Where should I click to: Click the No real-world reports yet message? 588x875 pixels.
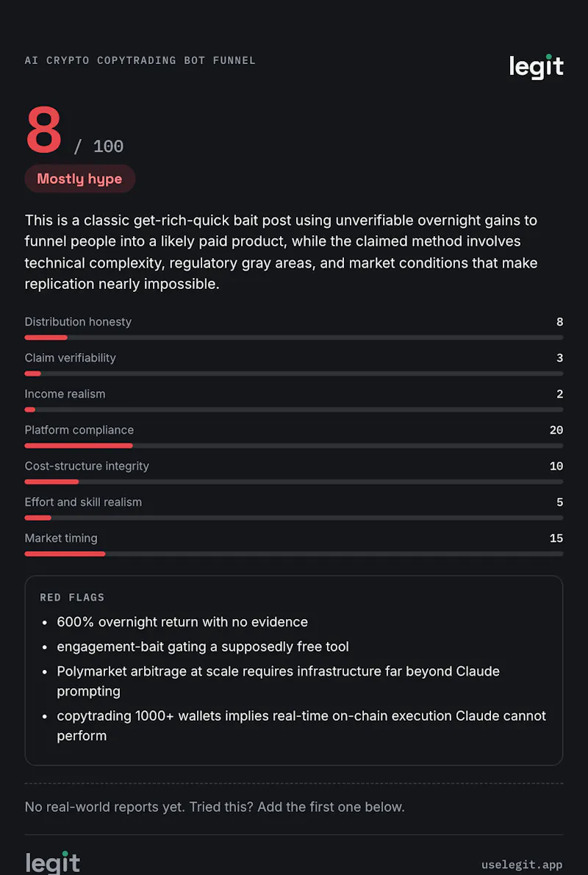[215, 807]
